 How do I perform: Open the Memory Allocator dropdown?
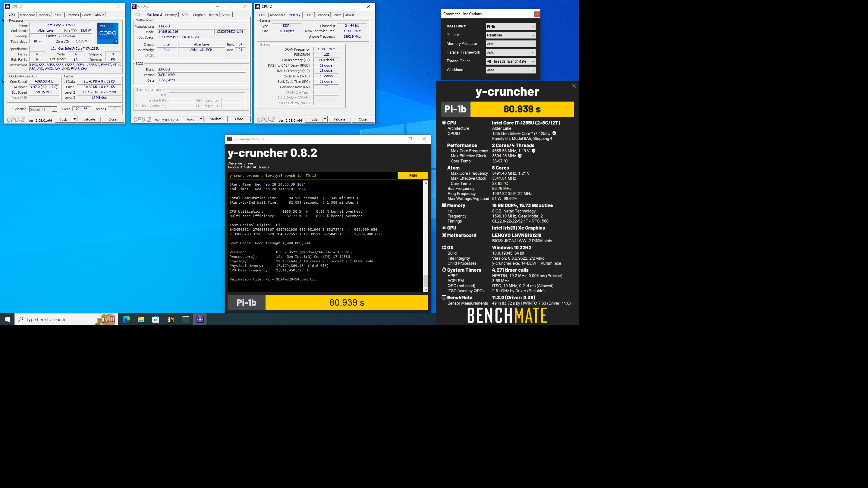point(511,44)
